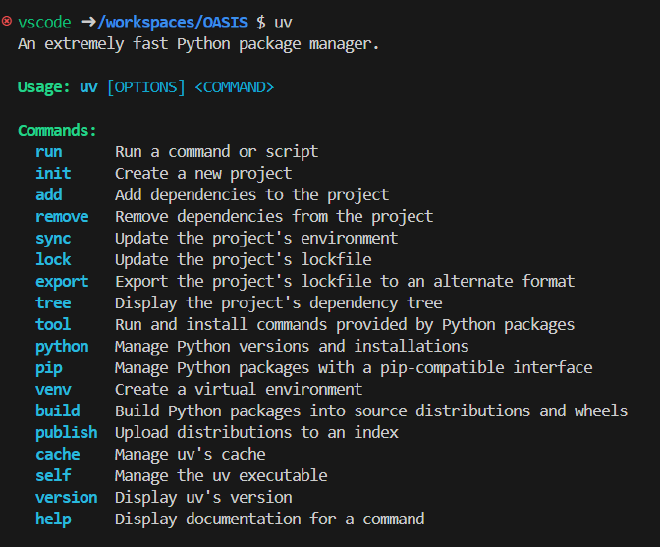Click 'Update the project's lockfile' description
This screenshot has width=660, height=547.
click(243, 260)
